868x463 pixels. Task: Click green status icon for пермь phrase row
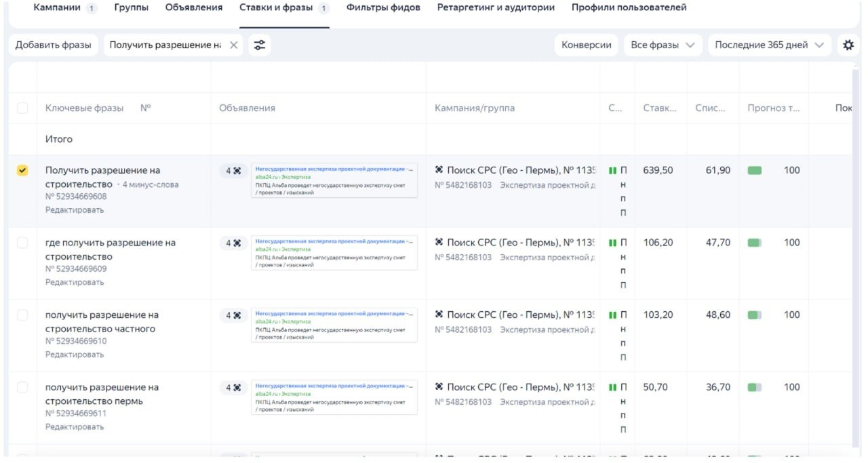click(x=612, y=388)
